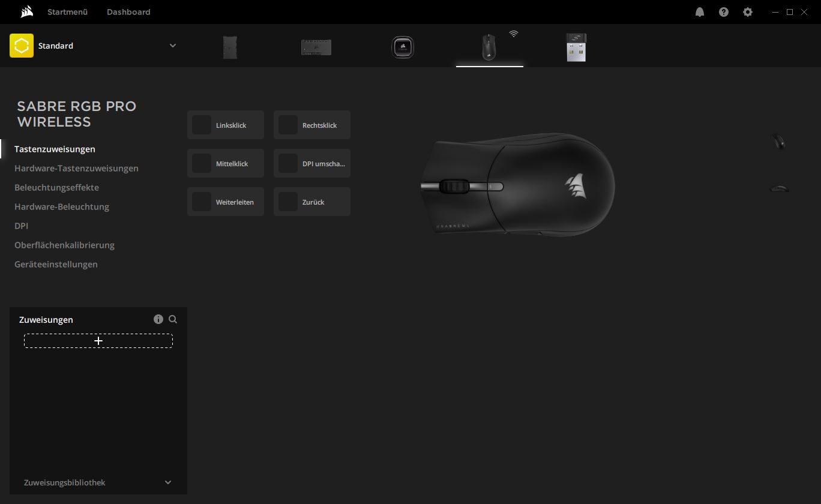Close the iCUE window
The height and width of the screenshot is (504, 821).
[x=804, y=12]
